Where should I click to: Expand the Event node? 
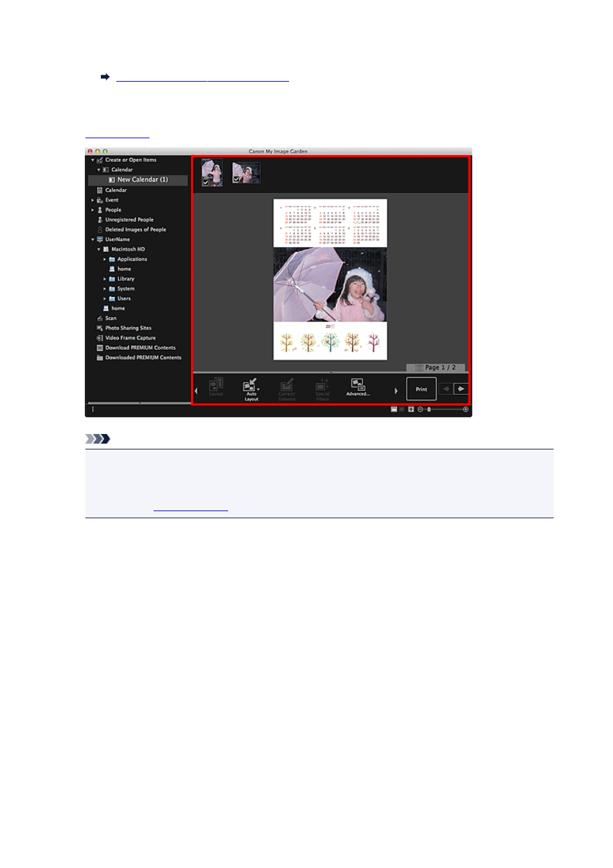(93, 200)
